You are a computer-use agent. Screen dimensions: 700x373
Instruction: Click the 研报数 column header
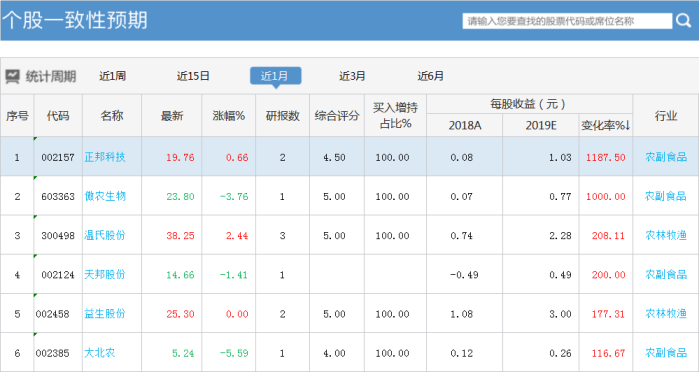[x=282, y=116]
